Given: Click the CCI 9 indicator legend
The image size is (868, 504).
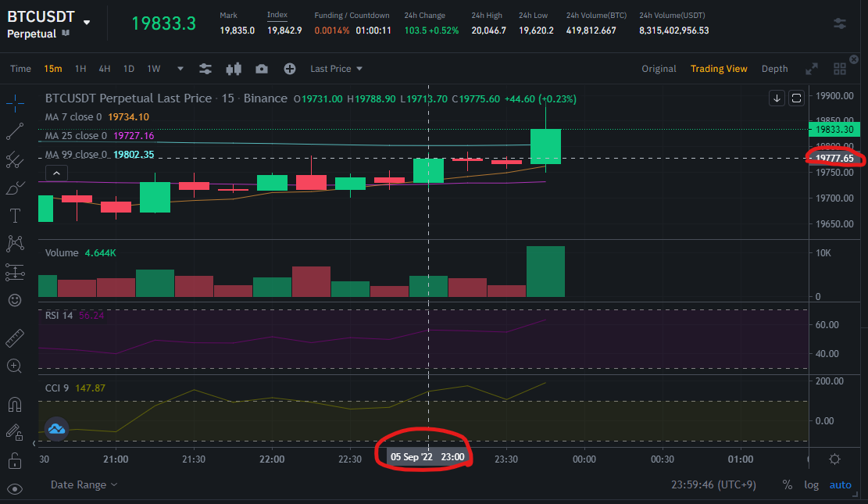Looking at the screenshot, I should [75, 388].
